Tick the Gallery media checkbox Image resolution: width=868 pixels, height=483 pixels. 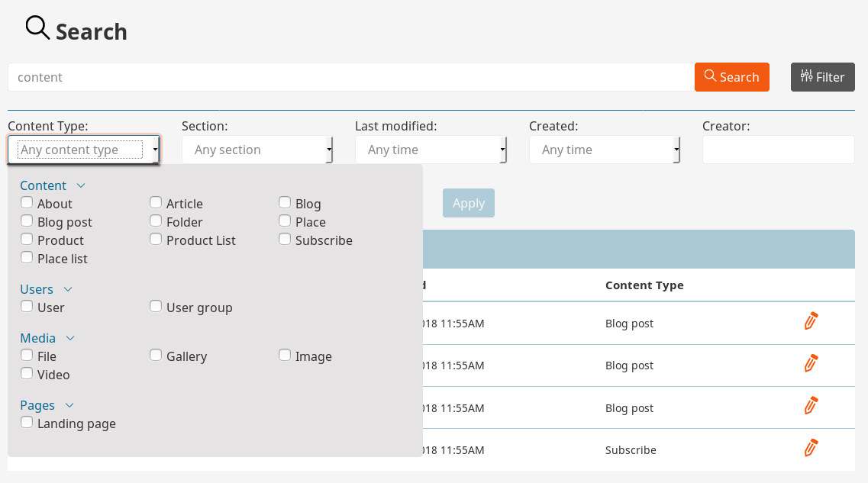coord(156,356)
